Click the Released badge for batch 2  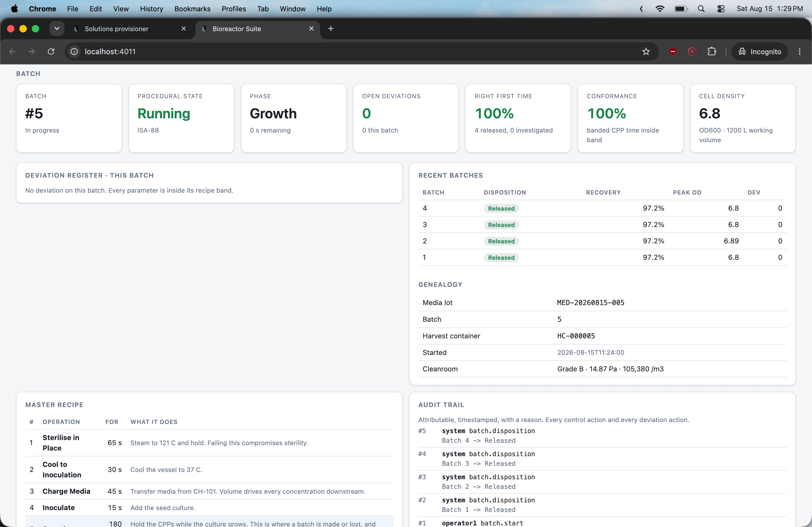coord(501,241)
